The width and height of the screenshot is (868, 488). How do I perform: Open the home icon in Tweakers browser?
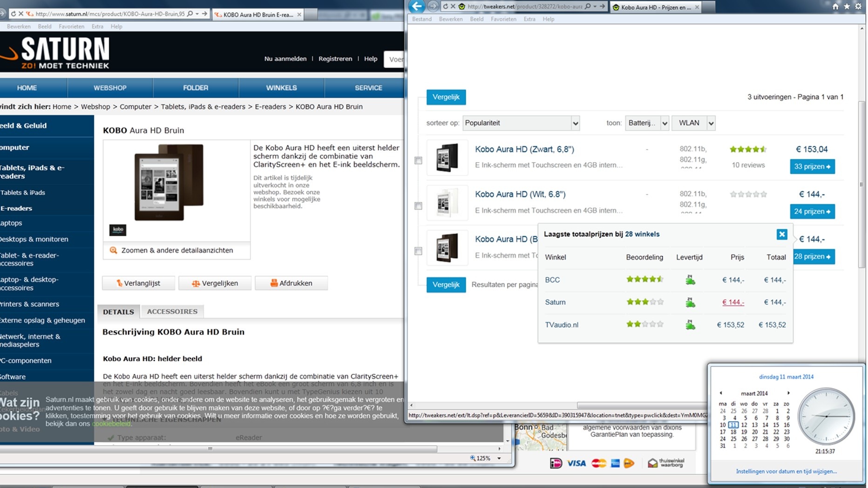835,7
